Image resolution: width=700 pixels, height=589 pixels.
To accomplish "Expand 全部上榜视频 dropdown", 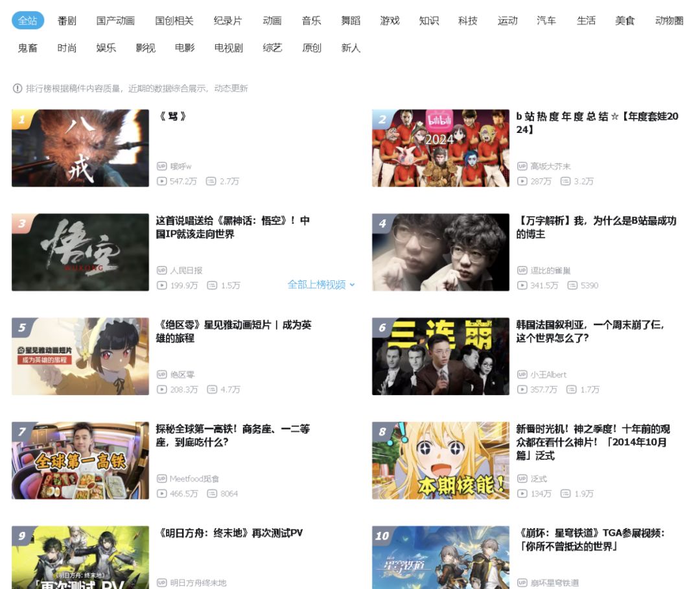I will pos(321,285).
